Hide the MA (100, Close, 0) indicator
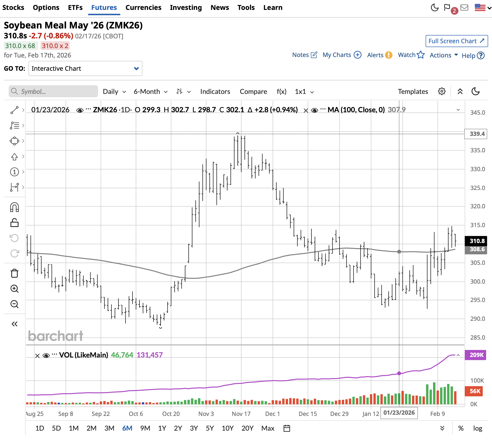 314,110
